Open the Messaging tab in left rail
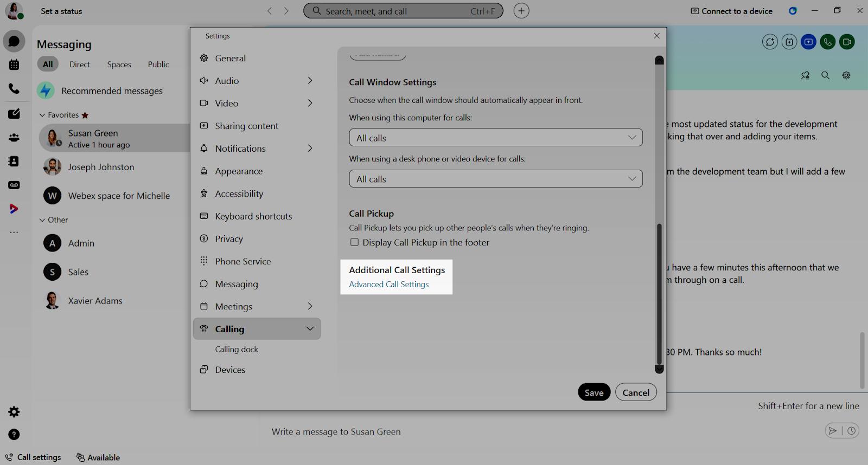Screen dimensions: 868x465 (14, 41)
